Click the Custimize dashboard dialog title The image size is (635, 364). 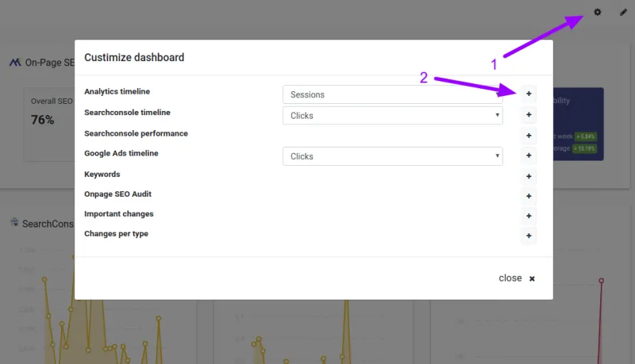coord(134,57)
